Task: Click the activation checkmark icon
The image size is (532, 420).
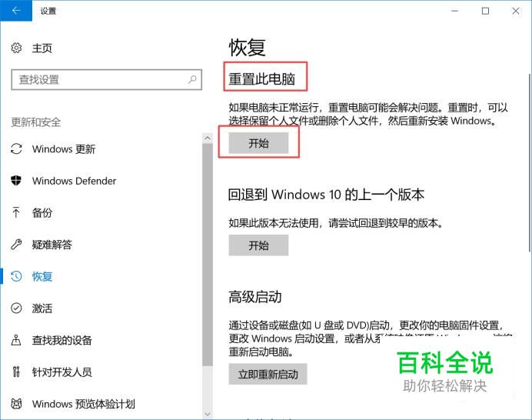Action: click(x=16, y=308)
